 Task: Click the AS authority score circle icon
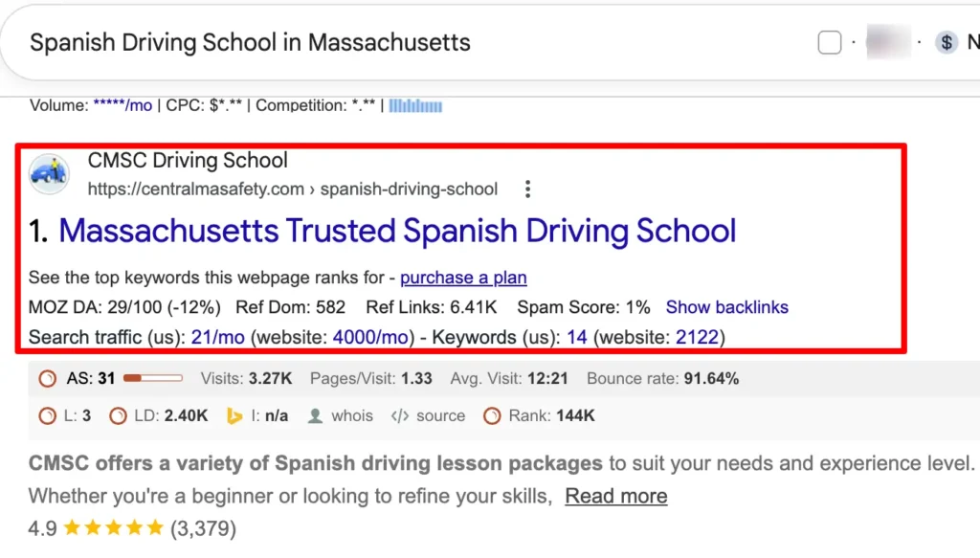(48, 379)
